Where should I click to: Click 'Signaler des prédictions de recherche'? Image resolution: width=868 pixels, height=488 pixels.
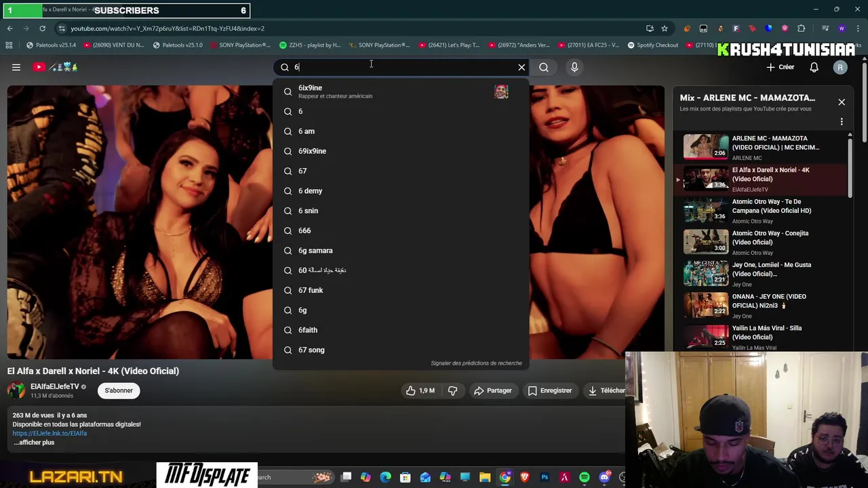[x=476, y=363]
